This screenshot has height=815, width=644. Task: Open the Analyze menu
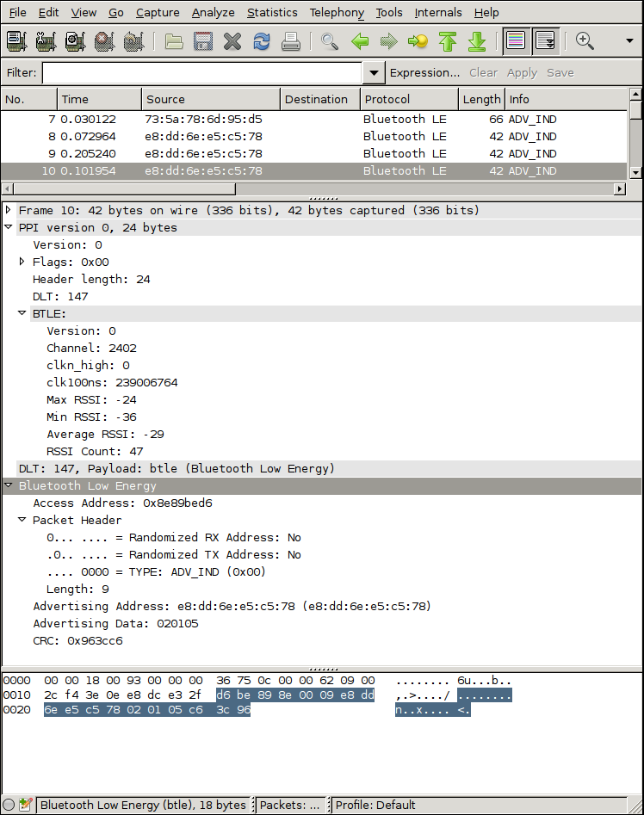[214, 12]
